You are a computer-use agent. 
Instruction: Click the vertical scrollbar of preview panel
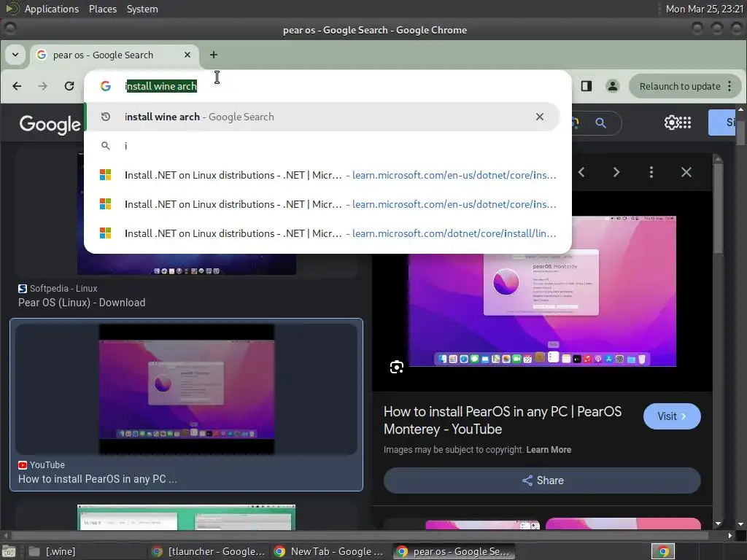click(x=719, y=209)
